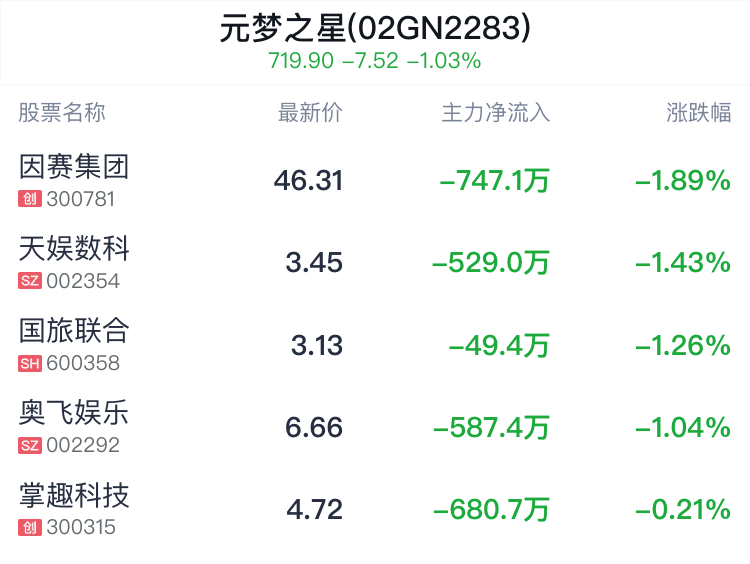Click the latest price 6.66

click(314, 428)
